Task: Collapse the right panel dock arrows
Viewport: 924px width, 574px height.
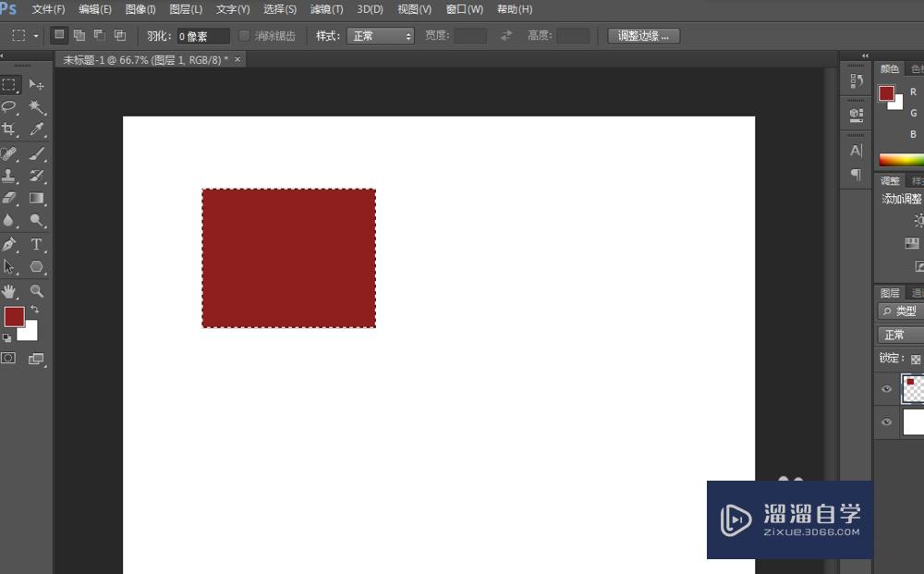Action: click(865, 56)
